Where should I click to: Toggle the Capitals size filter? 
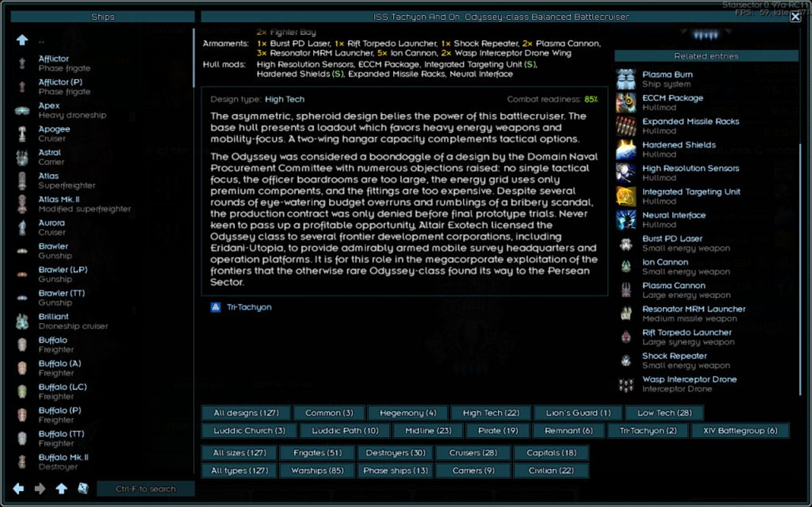[x=550, y=453]
